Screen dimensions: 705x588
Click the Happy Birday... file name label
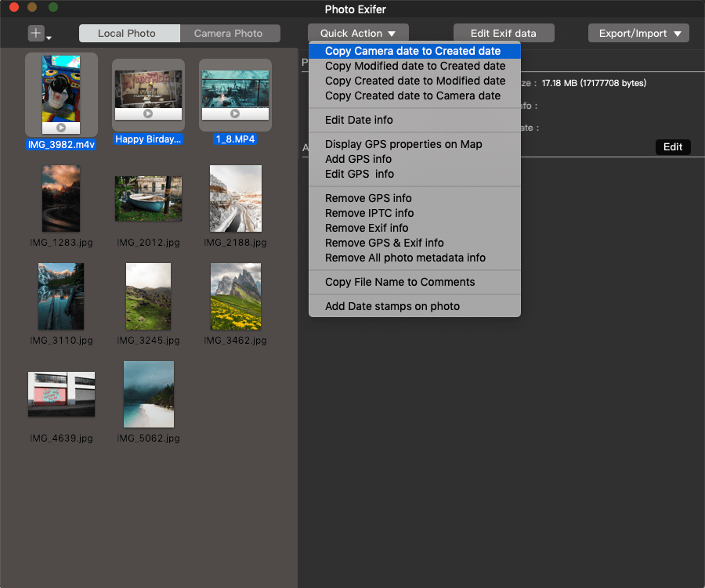coord(148,139)
